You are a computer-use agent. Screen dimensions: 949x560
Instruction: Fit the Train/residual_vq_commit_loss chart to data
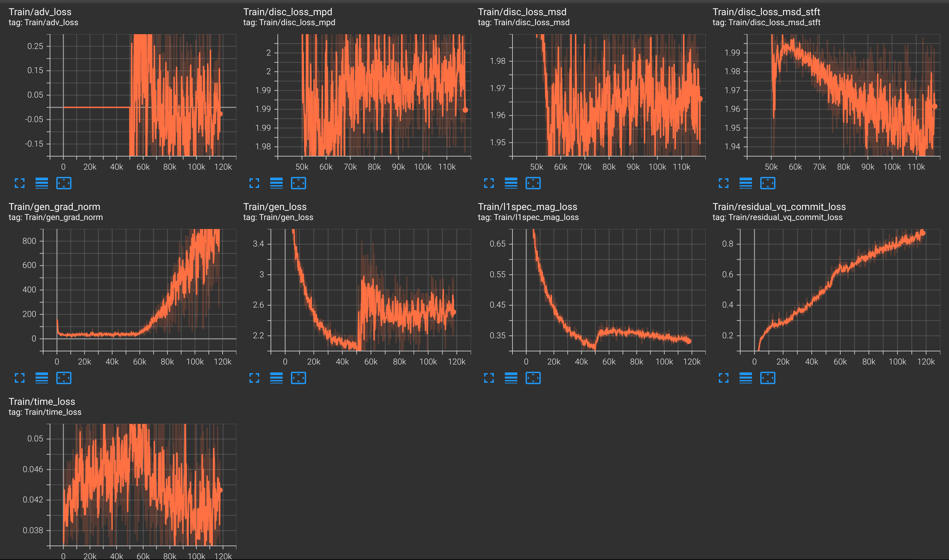point(767,378)
